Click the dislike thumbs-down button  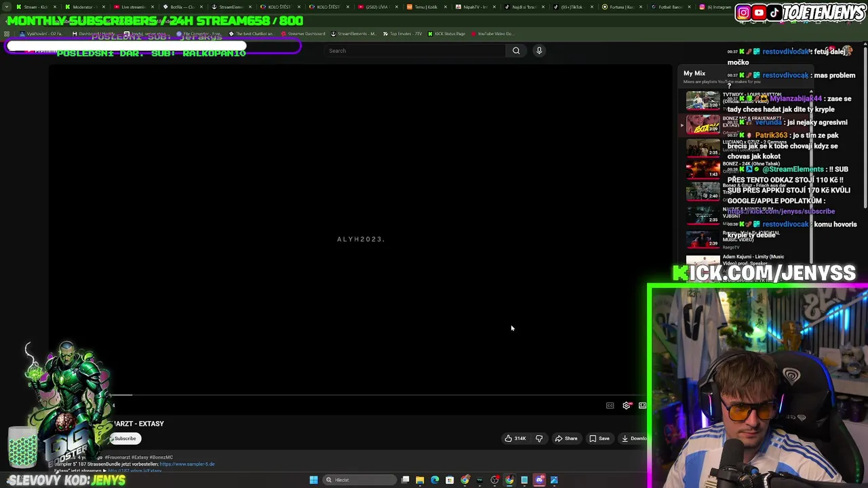point(539,439)
